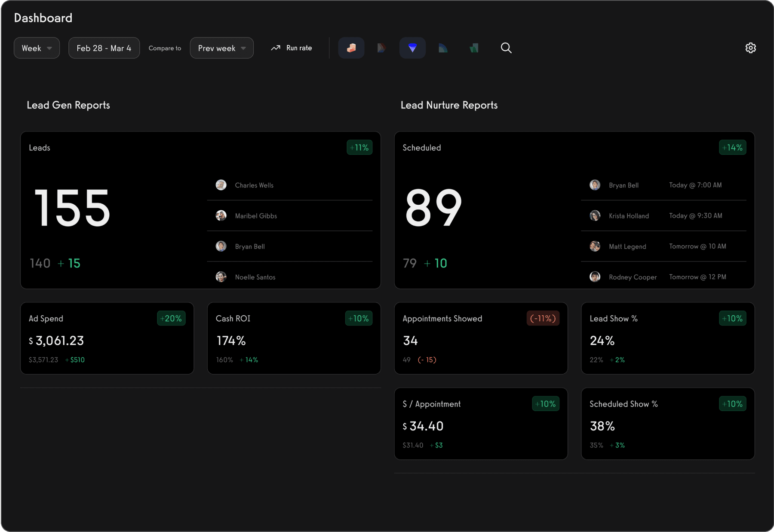Screen dimensions: 774x532
Task: Open the Cash ROI metric card
Action: pos(294,338)
